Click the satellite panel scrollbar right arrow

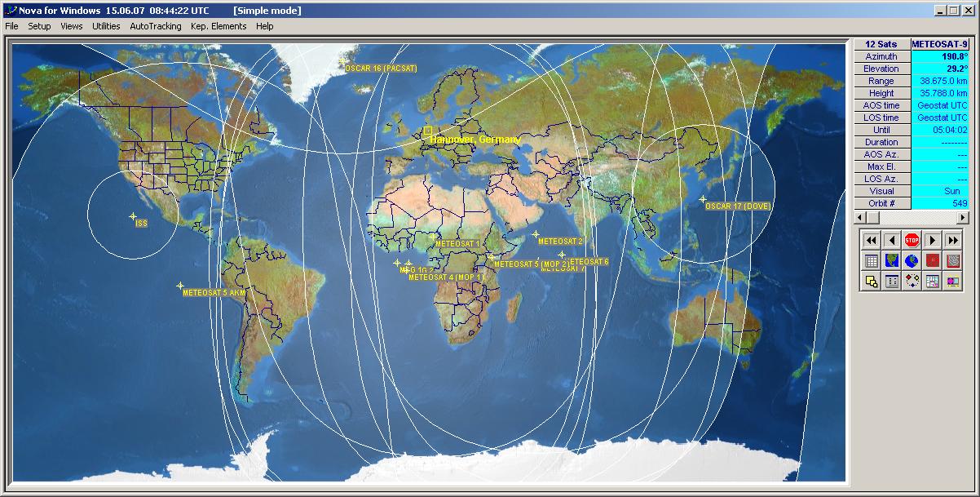pos(964,217)
